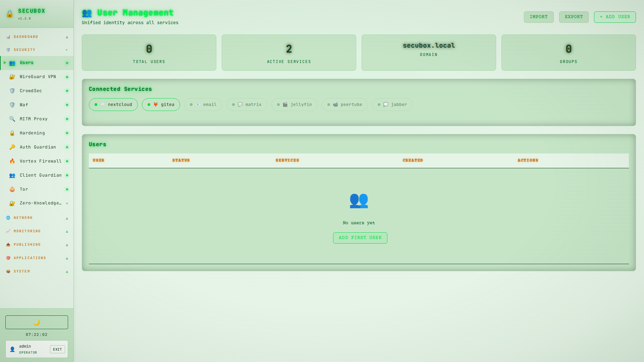Click the CrowdSec shield icon

tap(12, 90)
